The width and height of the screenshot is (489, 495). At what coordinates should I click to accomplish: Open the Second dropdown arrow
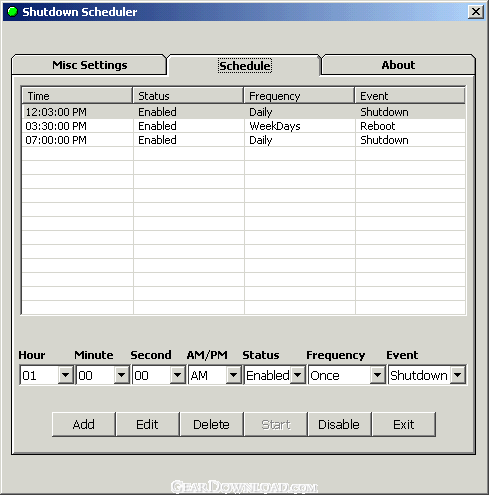click(x=177, y=375)
